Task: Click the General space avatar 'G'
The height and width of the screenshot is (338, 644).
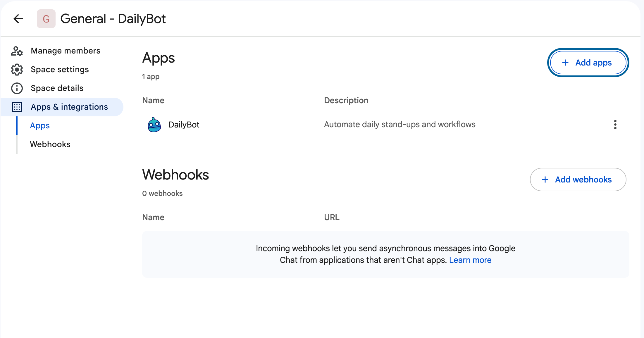Action: click(46, 19)
